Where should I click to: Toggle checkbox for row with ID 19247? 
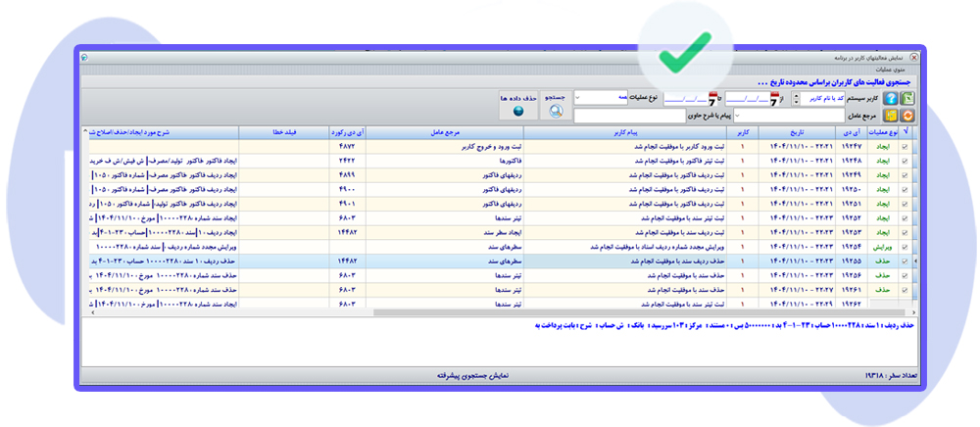[x=904, y=146]
